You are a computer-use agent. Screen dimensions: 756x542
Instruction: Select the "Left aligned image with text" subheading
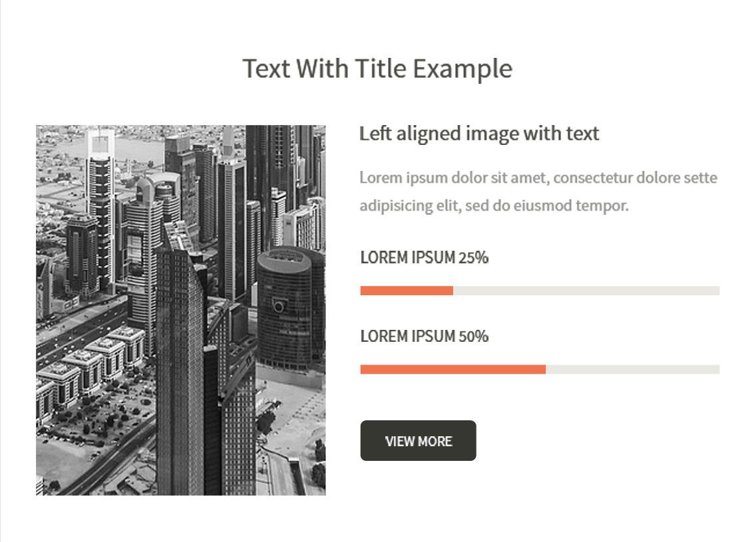point(479,134)
